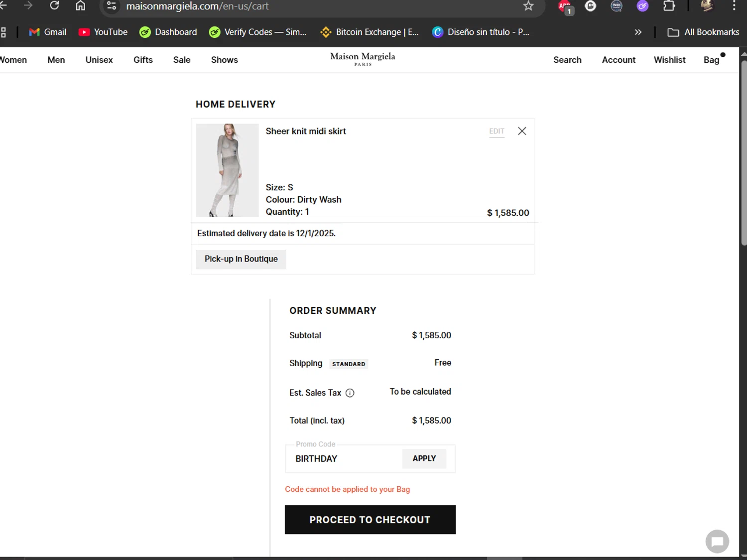The image size is (747, 560).
Task: Open the white circular extension icon
Action: (x=590, y=6)
